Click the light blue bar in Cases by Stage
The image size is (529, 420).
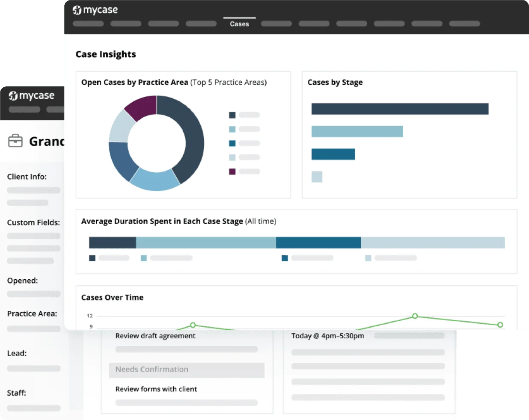pos(357,131)
